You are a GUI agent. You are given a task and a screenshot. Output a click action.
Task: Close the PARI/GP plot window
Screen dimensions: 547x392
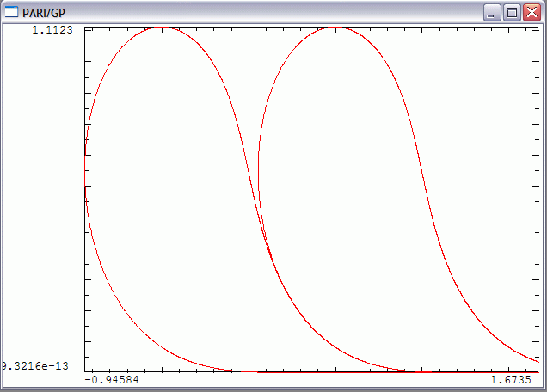[532, 12]
